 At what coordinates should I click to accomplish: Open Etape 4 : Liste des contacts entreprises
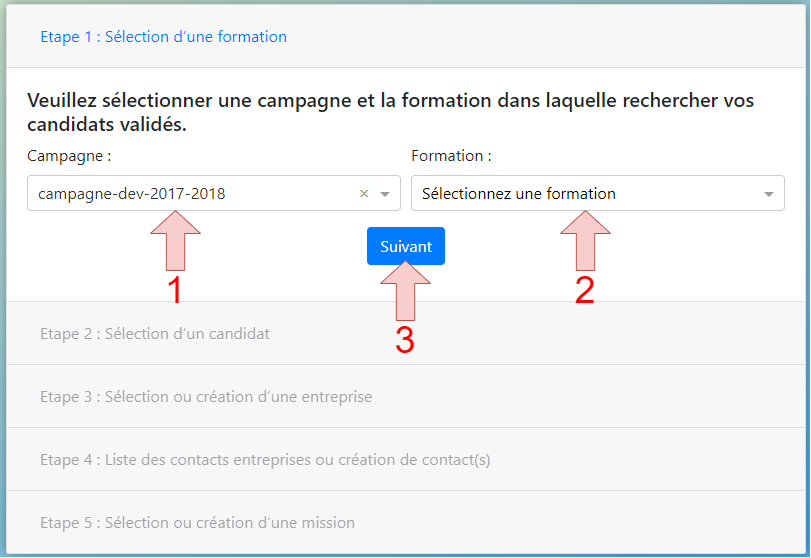[x=265, y=460]
